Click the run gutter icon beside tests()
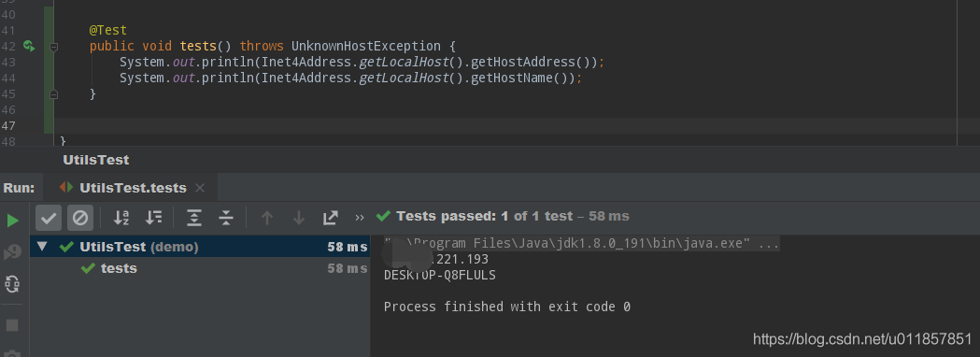The height and width of the screenshot is (357, 980). coord(29,46)
